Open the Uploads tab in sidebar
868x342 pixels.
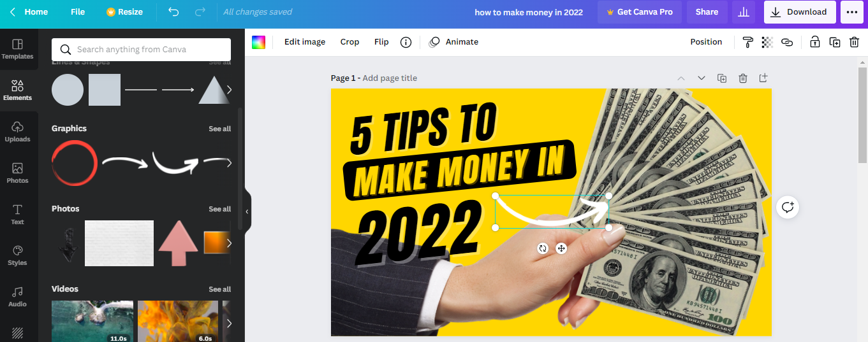pos(17,132)
